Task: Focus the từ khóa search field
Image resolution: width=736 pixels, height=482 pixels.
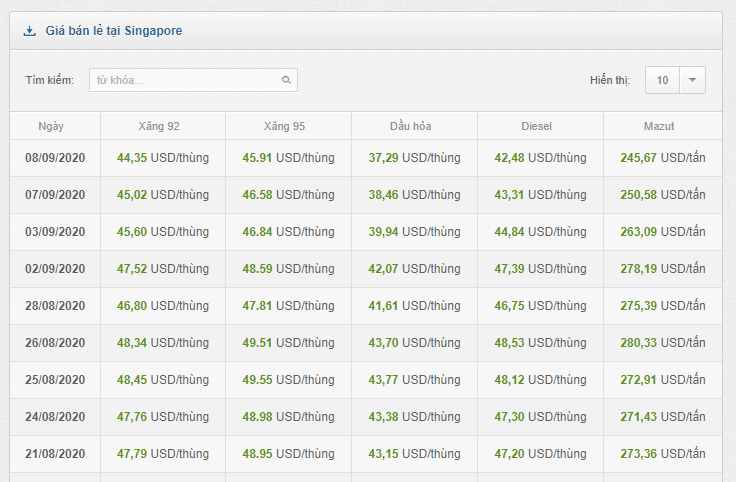Action: [x=193, y=80]
